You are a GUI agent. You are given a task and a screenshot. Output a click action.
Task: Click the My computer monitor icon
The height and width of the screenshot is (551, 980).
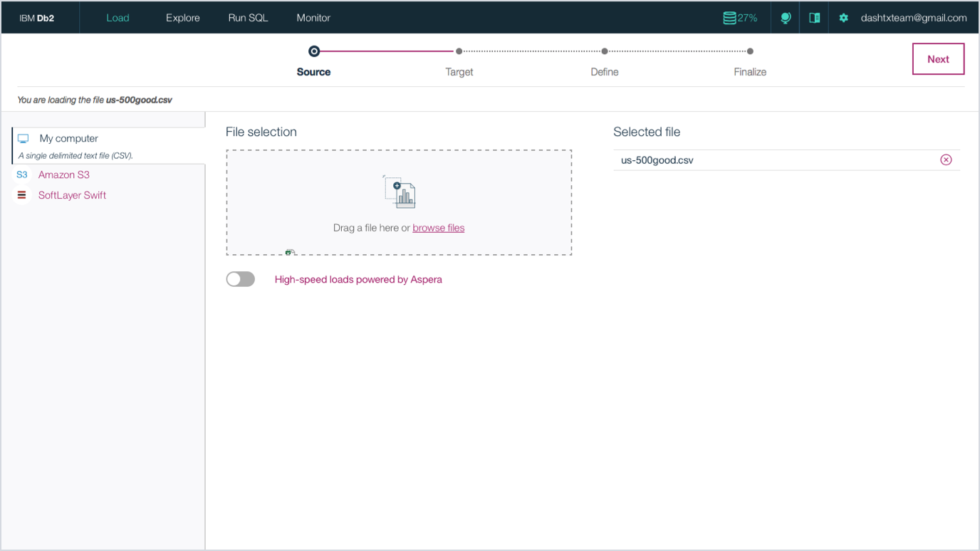[24, 138]
